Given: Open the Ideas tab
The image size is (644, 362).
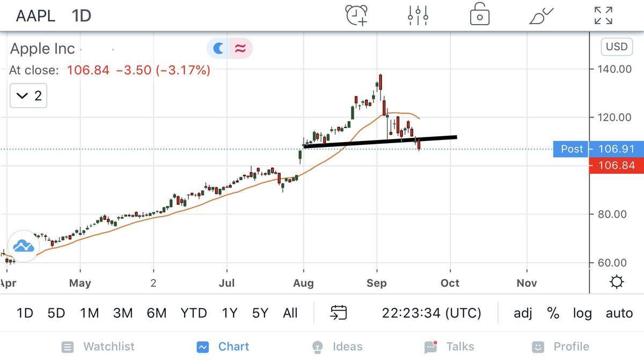Looking at the screenshot, I should click(339, 347).
